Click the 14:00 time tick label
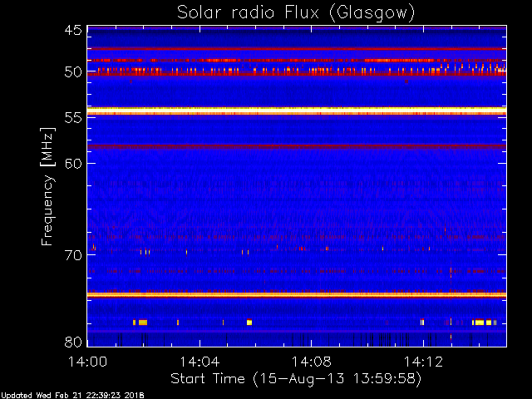The width and height of the screenshot is (532, 399). (87, 362)
